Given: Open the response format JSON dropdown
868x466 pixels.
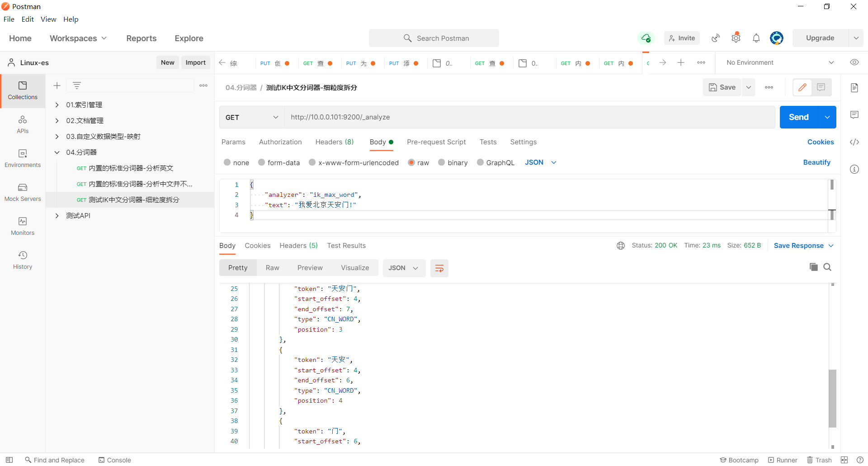Looking at the screenshot, I should [404, 268].
